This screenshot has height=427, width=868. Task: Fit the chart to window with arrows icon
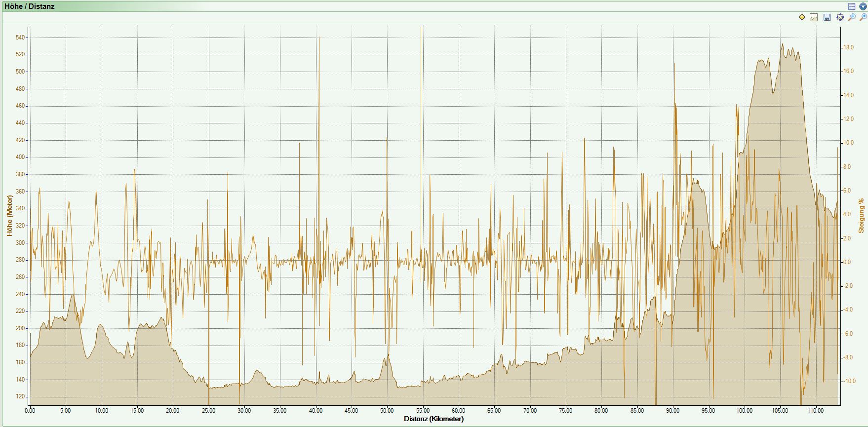[x=840, y=17]
